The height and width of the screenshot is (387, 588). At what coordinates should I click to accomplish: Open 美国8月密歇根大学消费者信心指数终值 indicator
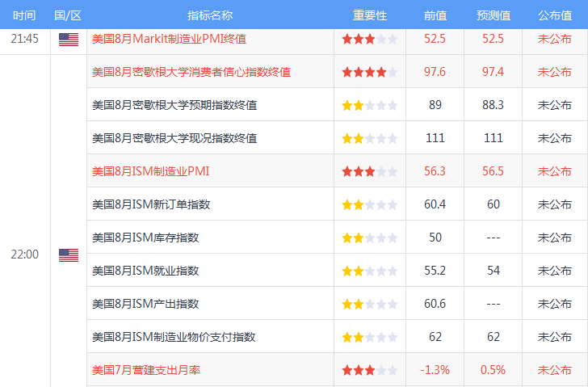191,72
